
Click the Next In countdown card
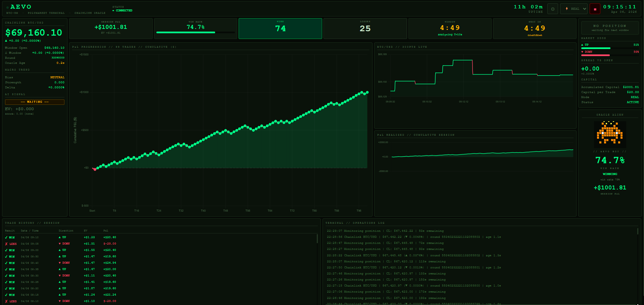pos(535,29)
